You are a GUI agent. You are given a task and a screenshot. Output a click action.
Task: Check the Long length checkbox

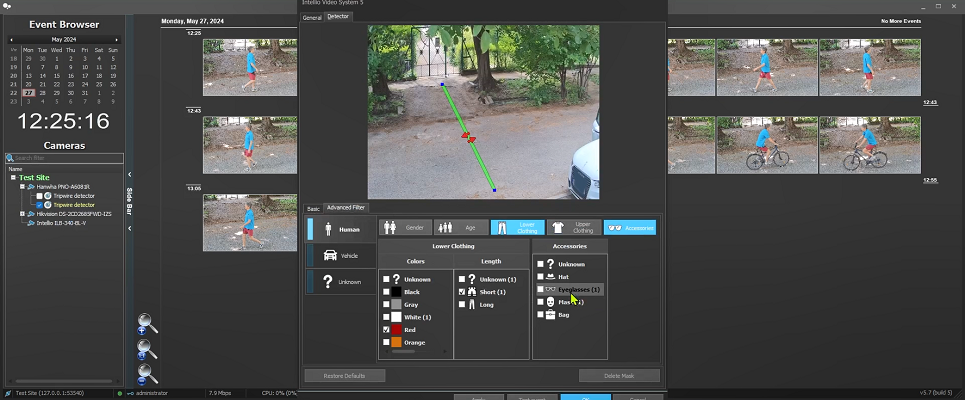pos(460,304)
